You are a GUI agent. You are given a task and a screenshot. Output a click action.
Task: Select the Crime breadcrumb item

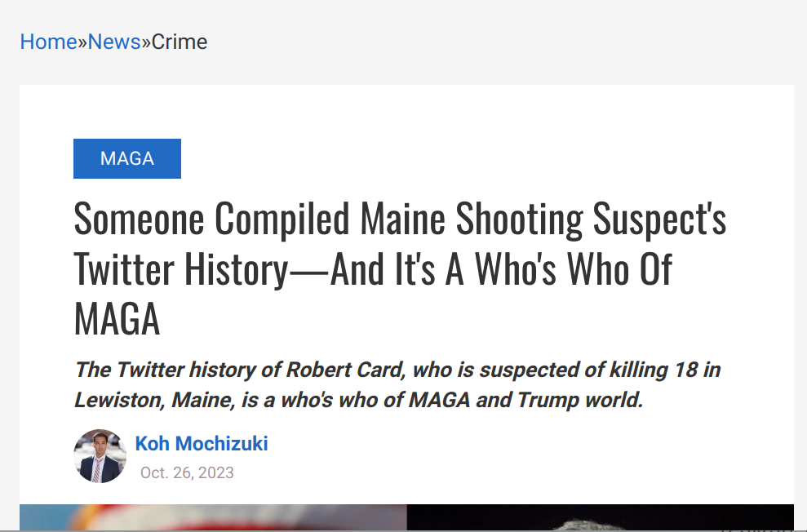pos(179,42)
